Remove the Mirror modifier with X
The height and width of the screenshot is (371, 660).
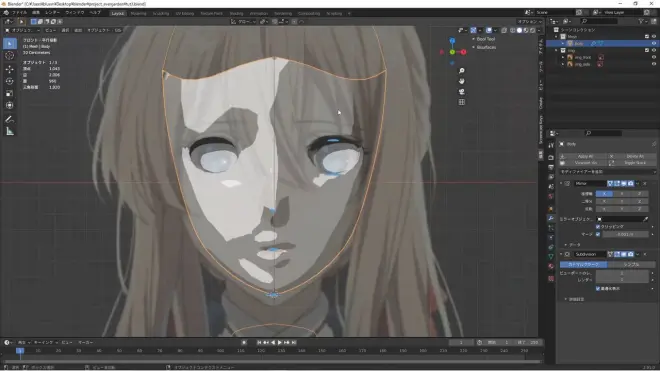(645, 184)
